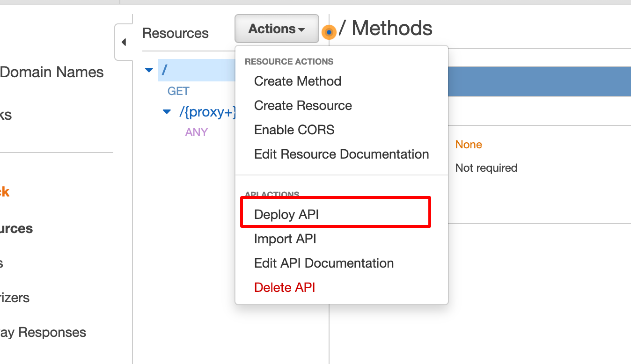The width and height of the screenshot is (631, 364).
Task: Select the ANY method under proxy
Action: tap(196, 132)
